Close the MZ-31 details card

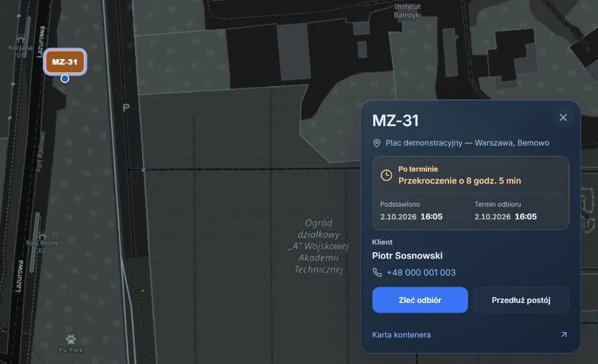[563, 118]
